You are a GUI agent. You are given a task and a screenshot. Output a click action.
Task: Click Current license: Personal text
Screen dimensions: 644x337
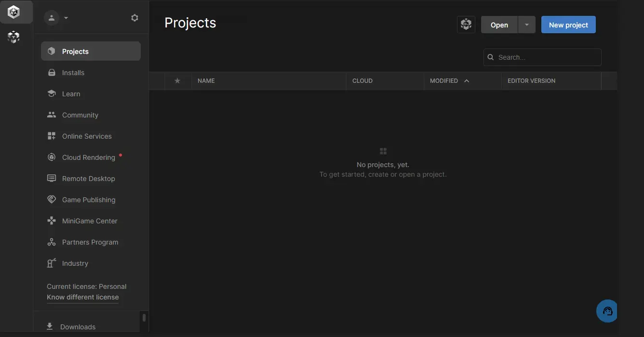[87, 286]
